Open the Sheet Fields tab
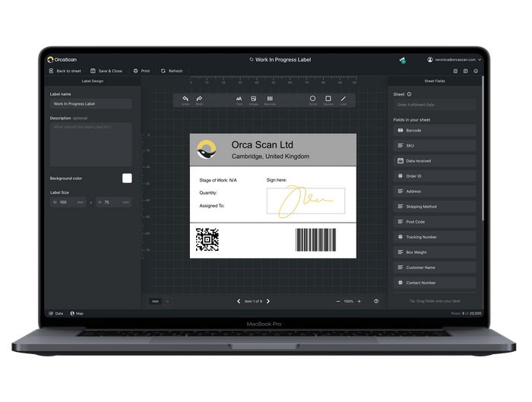The width and height of the screenshot is (532, 402). [x=435, y=81]
